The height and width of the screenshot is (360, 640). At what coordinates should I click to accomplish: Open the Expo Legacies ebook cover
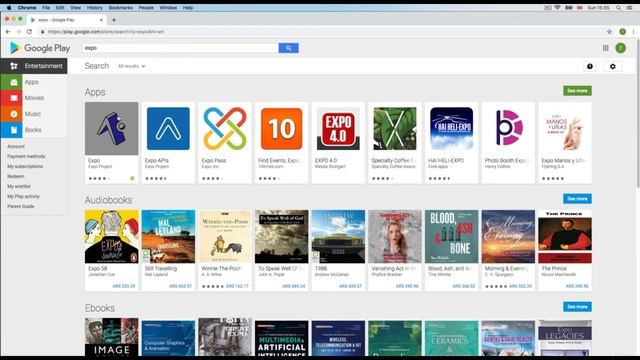coord(565,338)
